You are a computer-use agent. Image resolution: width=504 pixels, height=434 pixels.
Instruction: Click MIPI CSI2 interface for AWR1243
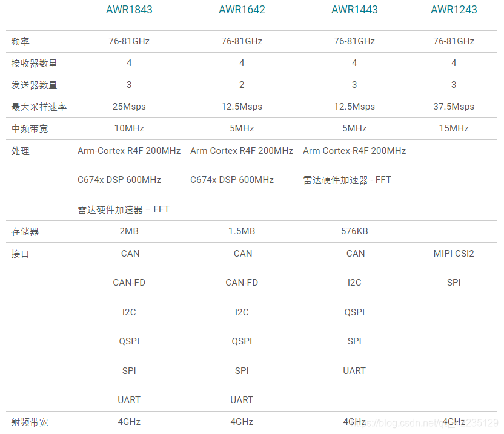tap(454, 254)
